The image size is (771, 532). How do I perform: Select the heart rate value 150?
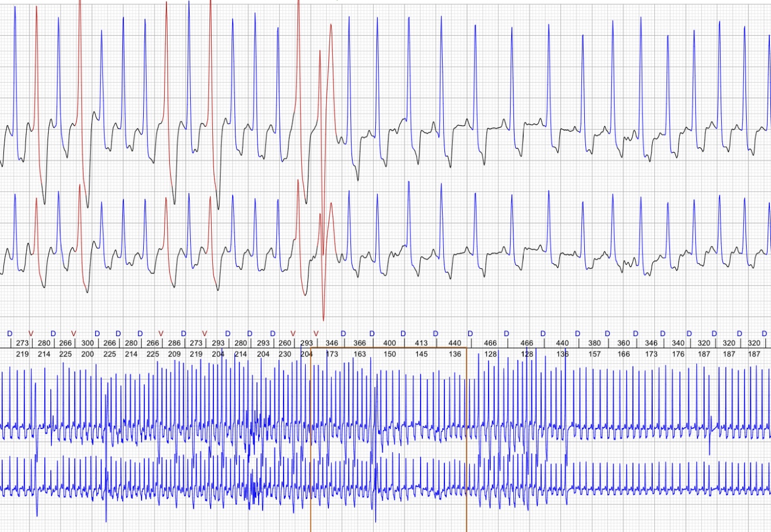389,354
